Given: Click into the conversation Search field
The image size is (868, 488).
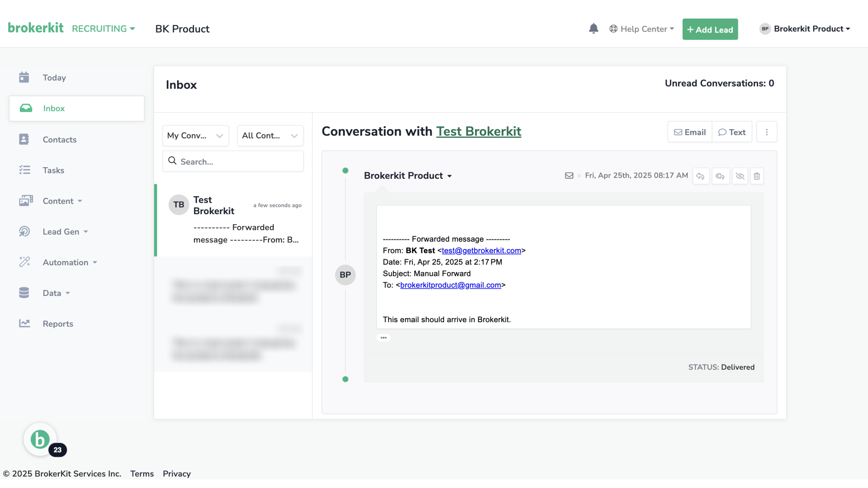Looking at the screenshot, I should (233, 161).
